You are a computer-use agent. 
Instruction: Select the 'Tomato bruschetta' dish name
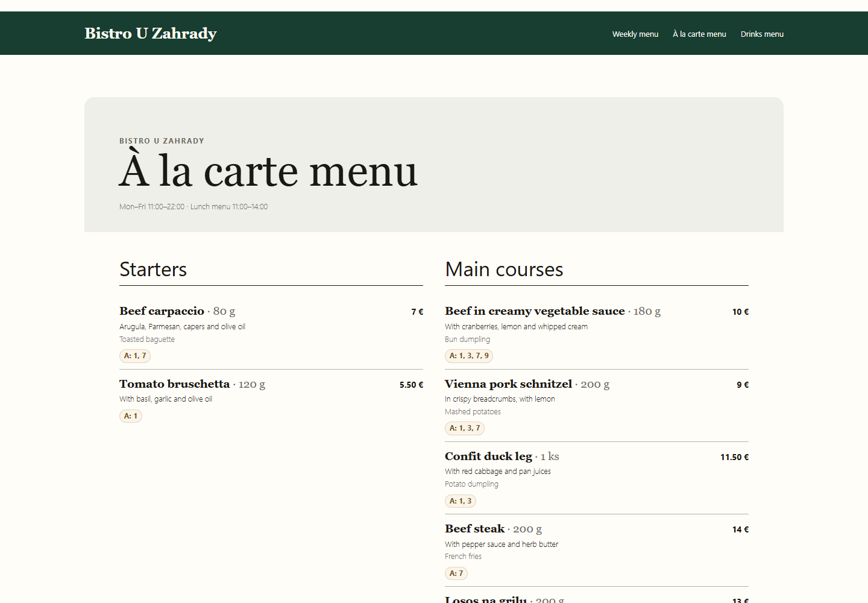tap(174, 384)
